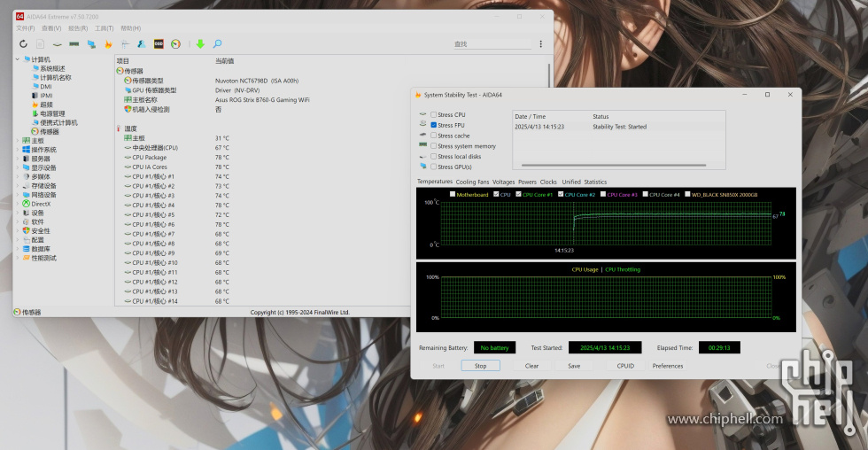Screen dimensions: 868x450
Task: Show CPU Core #3 graph line
Action: pos(603,194)
